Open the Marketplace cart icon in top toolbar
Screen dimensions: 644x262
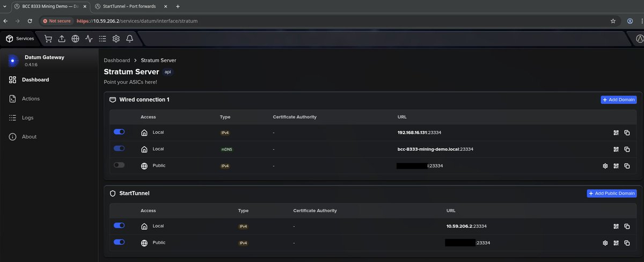pos(48,39)
